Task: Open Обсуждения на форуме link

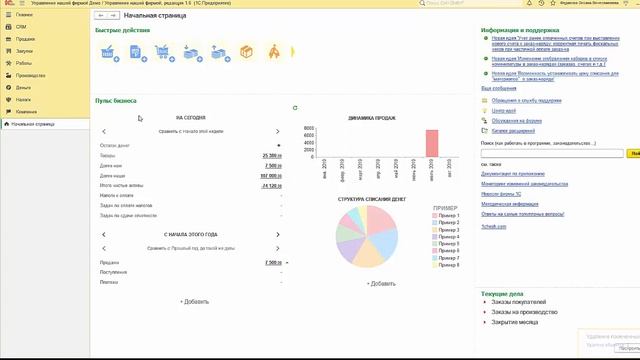Action: tap(517, 121)
